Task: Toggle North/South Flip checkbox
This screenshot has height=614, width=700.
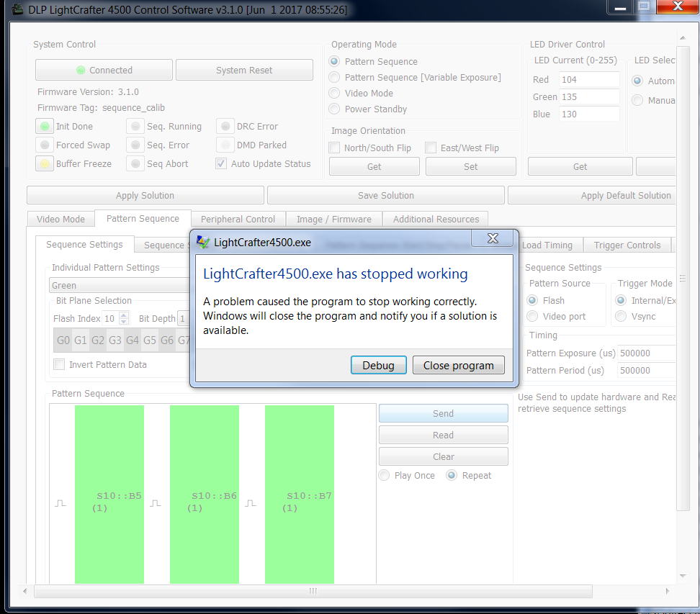Action: point(334,148)
